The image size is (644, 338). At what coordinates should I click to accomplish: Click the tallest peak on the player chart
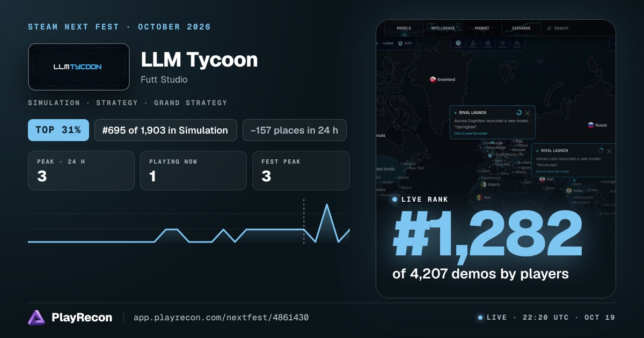(x=326, y=204)
